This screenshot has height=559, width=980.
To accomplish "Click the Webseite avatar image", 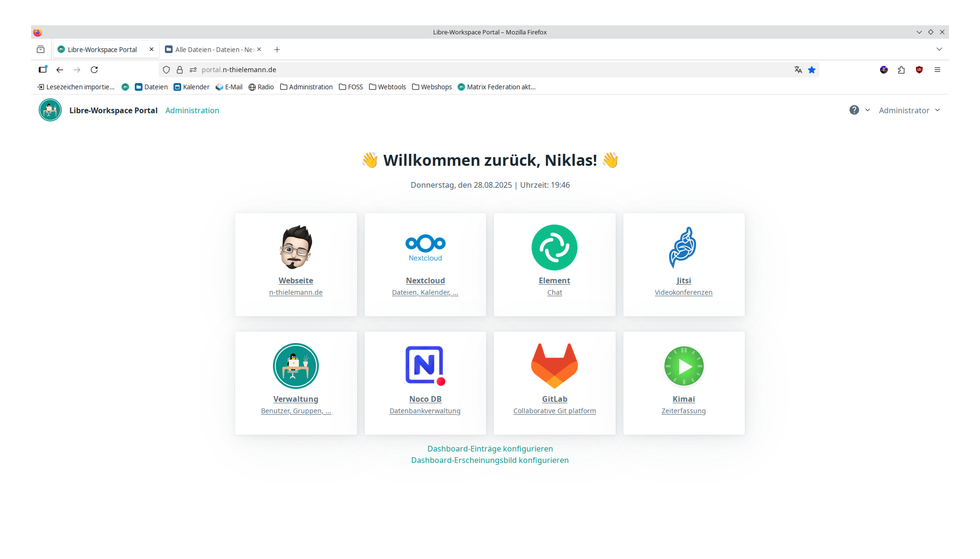I will coord(295,247).
